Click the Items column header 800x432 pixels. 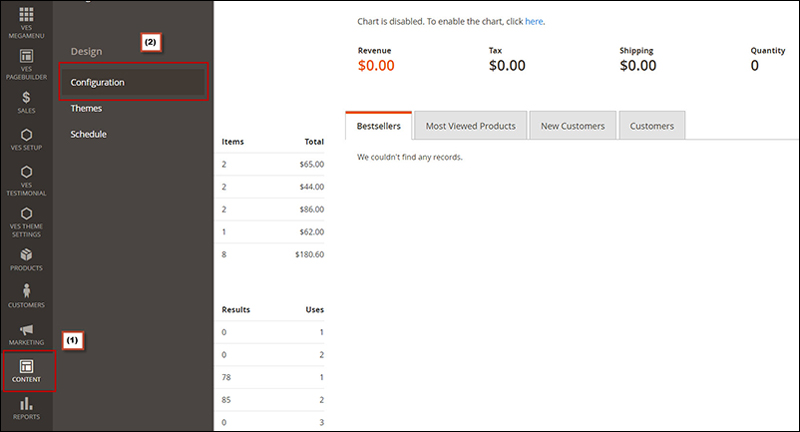point(233,142)
